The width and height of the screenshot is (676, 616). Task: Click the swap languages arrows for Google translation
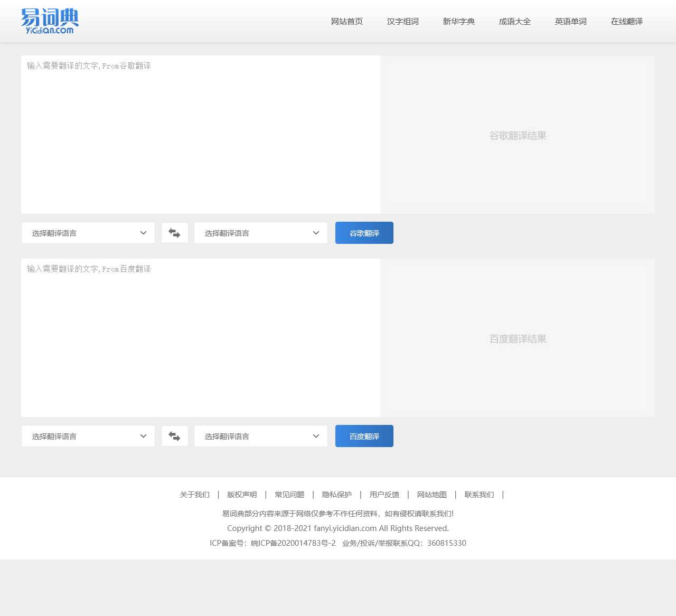(175, 233)
